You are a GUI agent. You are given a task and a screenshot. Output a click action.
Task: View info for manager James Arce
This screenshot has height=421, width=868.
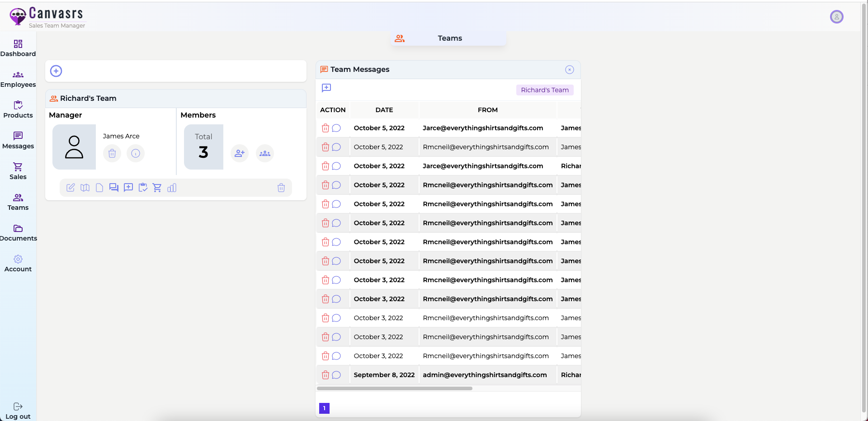pos(136,153)
